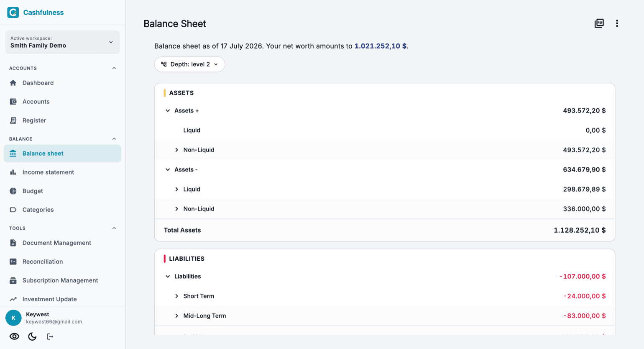Click the 493.572,20 $ Assets + amount

(x=584, y=111)
